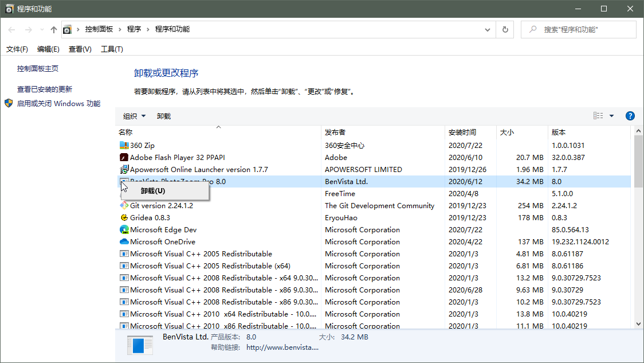The height and width of the screenshot is (363, 644).
Task: Click EryouHao publisher cell
Action: (x=341, y=218)
